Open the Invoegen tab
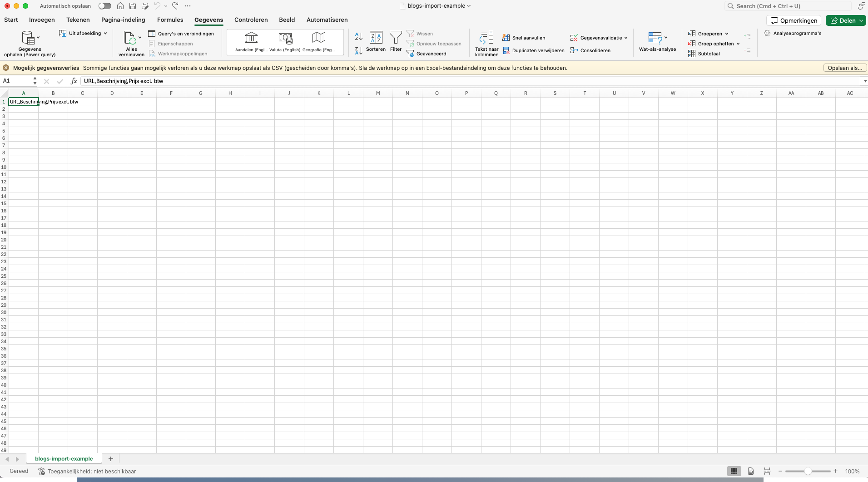868x482 pixels. tap(42, 20)
